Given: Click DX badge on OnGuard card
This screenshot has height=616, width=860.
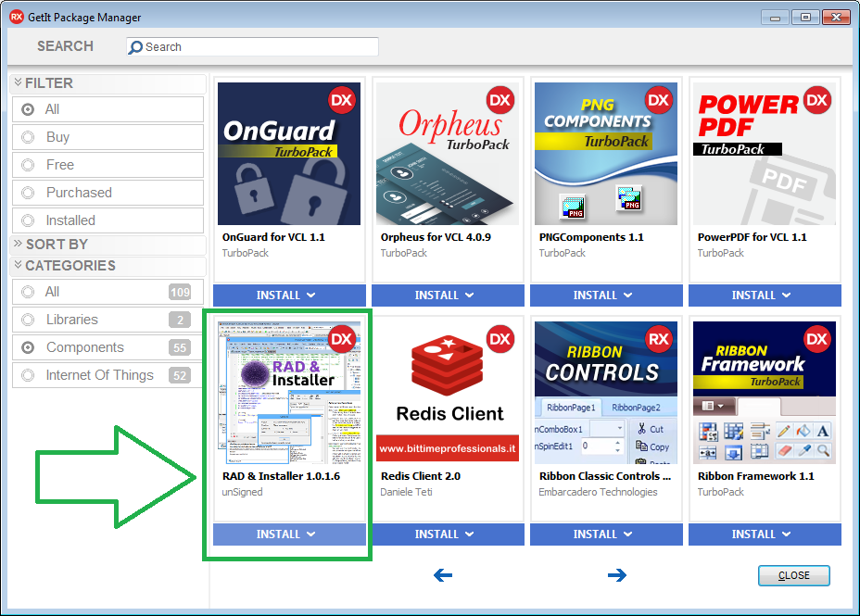Looking at the screenshot, I should tap(342, 100).
